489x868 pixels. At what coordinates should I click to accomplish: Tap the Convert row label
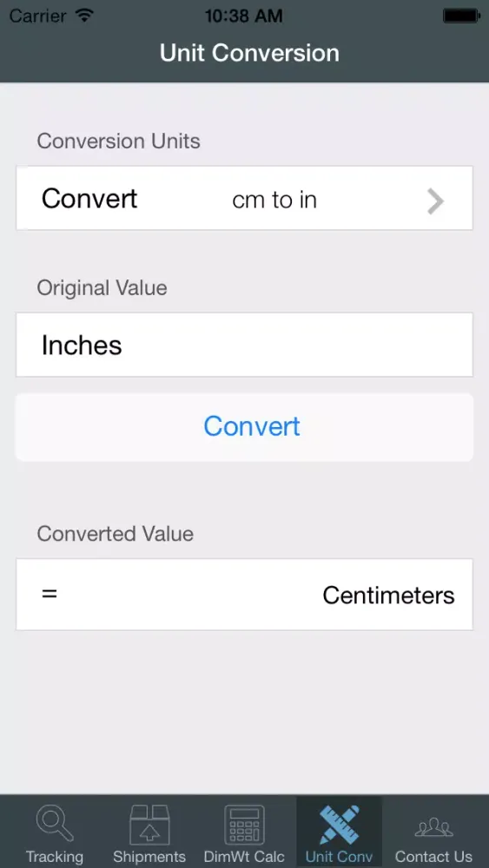tap(89, 198)
